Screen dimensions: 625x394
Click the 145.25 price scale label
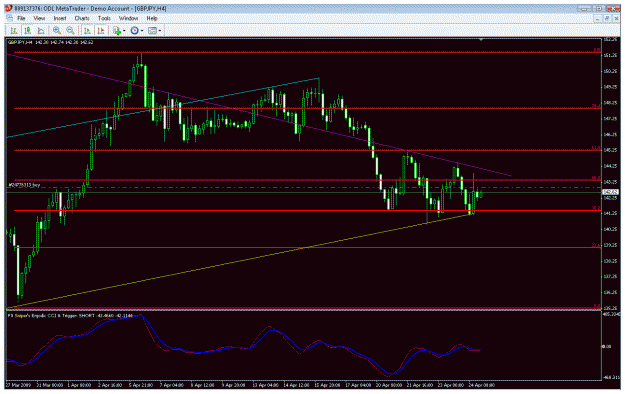pyautogui.click(x=610, y=150)
